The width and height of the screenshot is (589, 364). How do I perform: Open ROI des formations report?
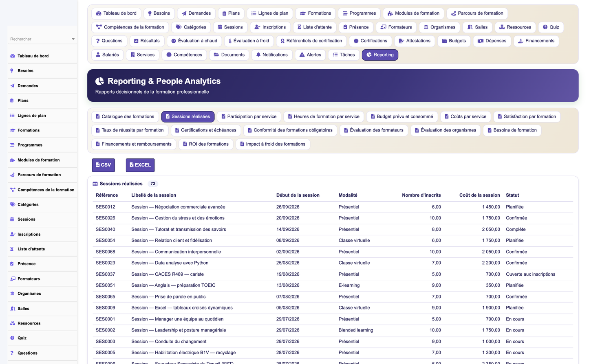206,144
